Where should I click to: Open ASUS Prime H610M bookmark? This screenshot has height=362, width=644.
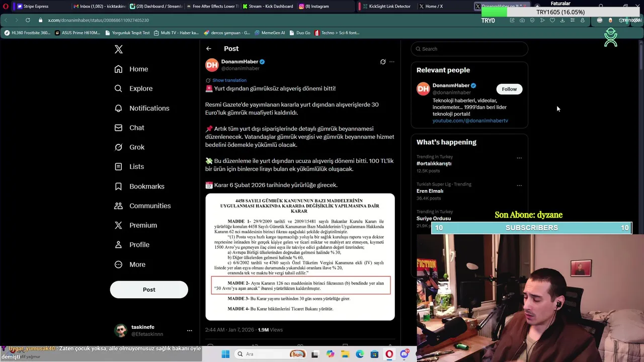77,33
